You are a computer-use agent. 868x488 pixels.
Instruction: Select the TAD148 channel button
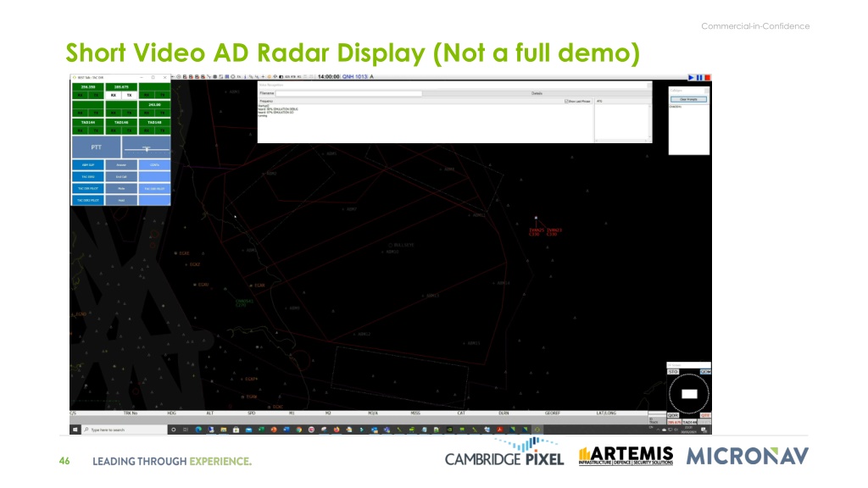click(154, 122)
